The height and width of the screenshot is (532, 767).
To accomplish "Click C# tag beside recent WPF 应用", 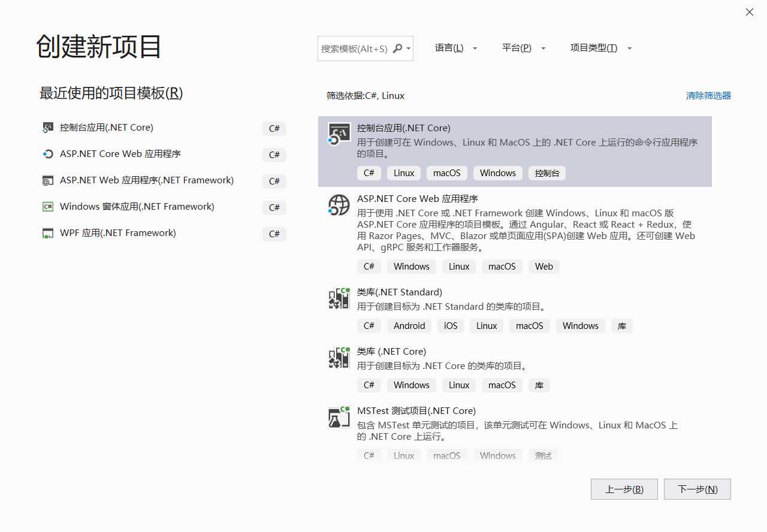I will coord(274,234).
